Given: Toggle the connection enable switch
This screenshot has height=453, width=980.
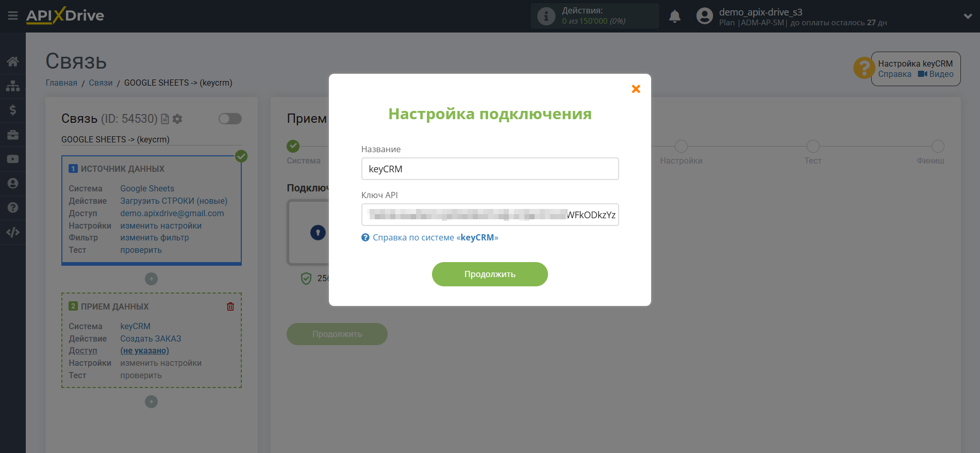Looking at the screenshot, I should [x=230, y=119].
